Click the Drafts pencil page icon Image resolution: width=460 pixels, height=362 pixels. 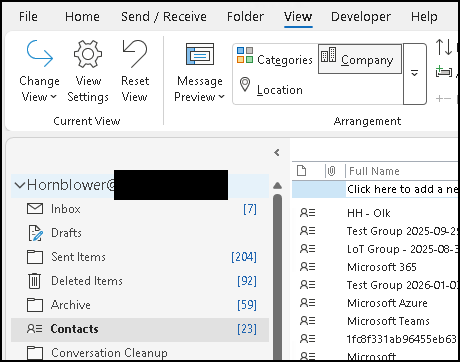click(35, 233)
